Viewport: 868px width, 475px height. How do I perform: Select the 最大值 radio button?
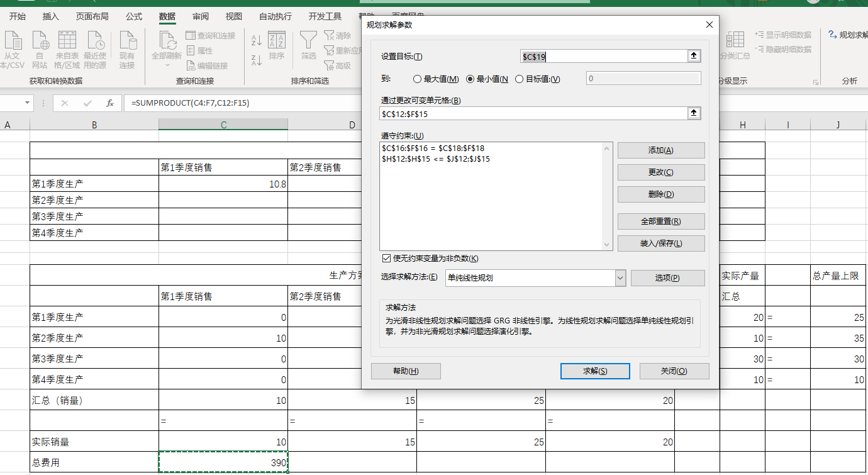pos(417,79)
